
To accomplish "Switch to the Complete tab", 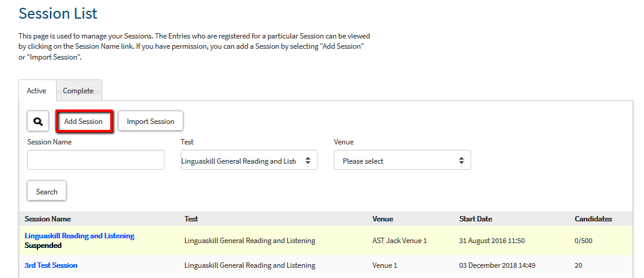I will 78,91.
